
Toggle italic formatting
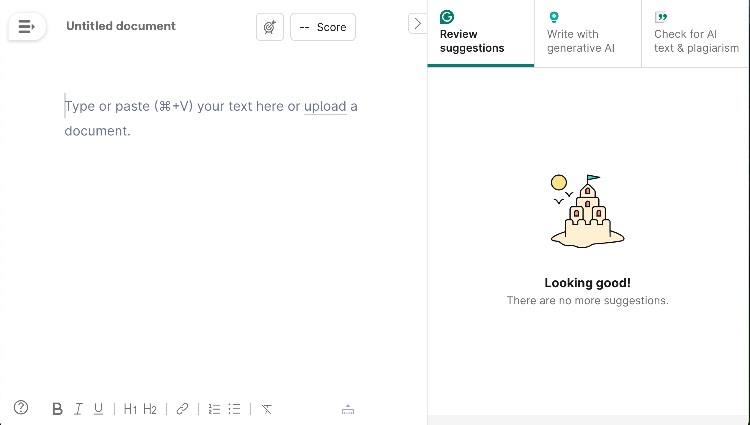pos(78,409)
